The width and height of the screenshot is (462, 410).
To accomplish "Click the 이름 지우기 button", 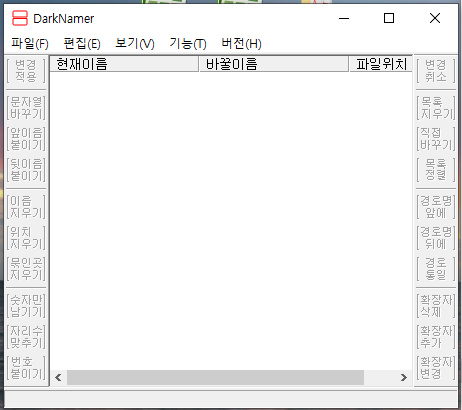I will pos(26,207).
